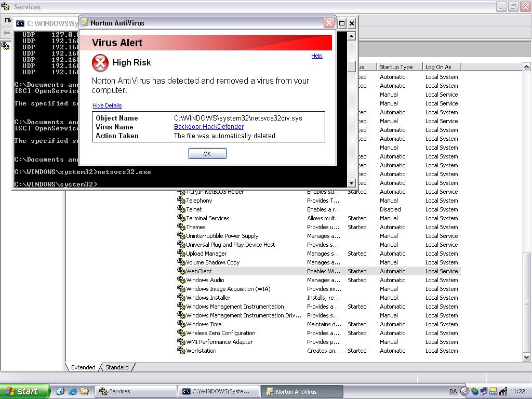
Task: Select Universal Plug and Play Device Host
Action: click(319, 245)
